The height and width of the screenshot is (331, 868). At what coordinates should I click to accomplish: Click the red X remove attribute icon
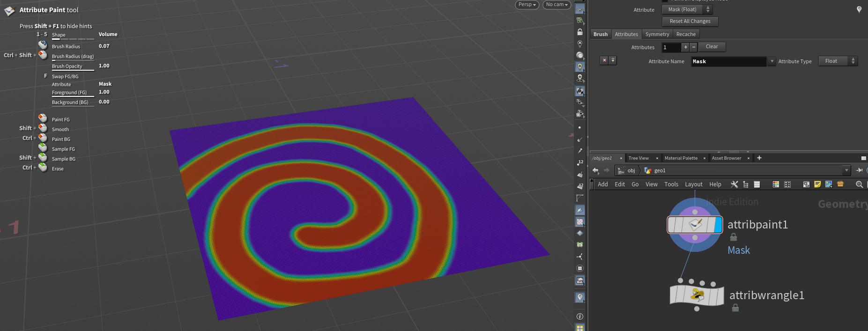tap(604, 60)
